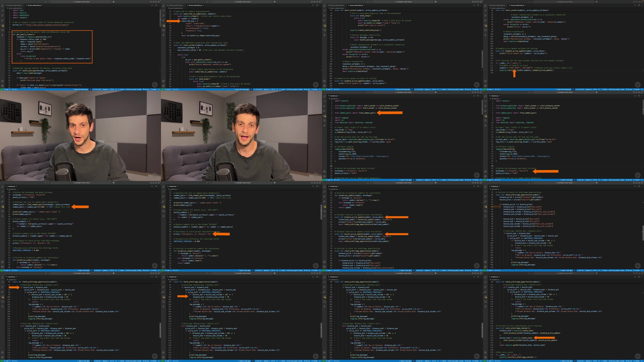The height and width of the screenshot is (362, 644).
Task: Click UTF-8 encoding in 'kucoin_bid = kucoin_price' frame
Action: coord(595,270)
